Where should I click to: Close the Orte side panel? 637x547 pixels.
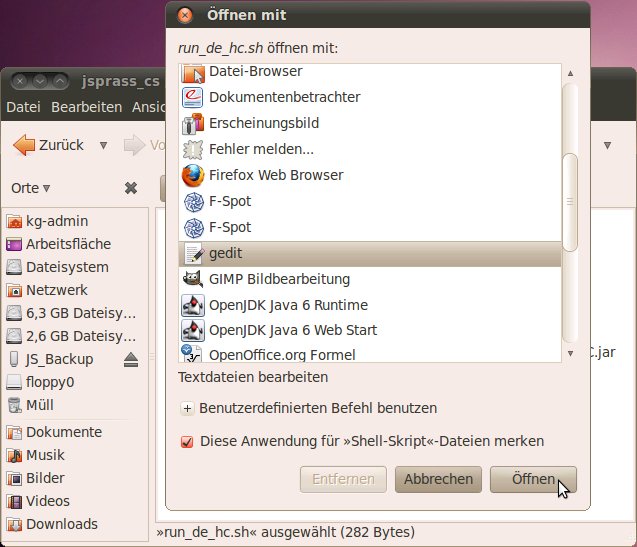click(x=131, y=188)
